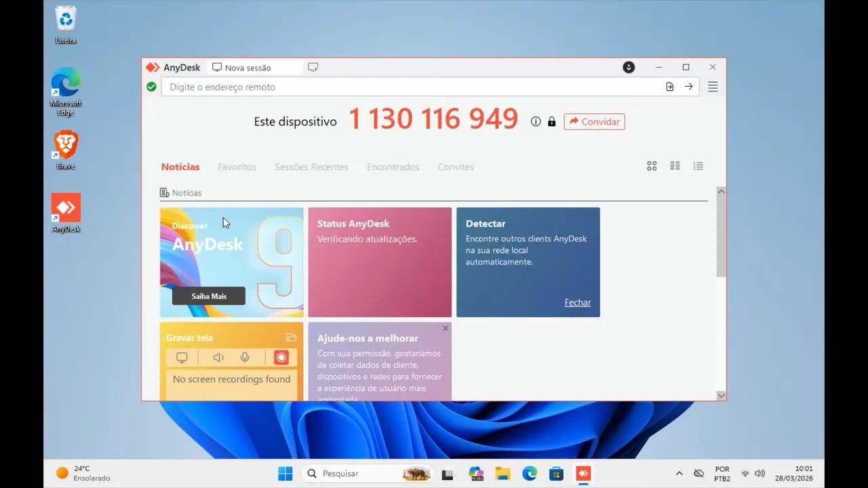
Task: Click the lock icon beside the ID
Action: tap(551, 121)
